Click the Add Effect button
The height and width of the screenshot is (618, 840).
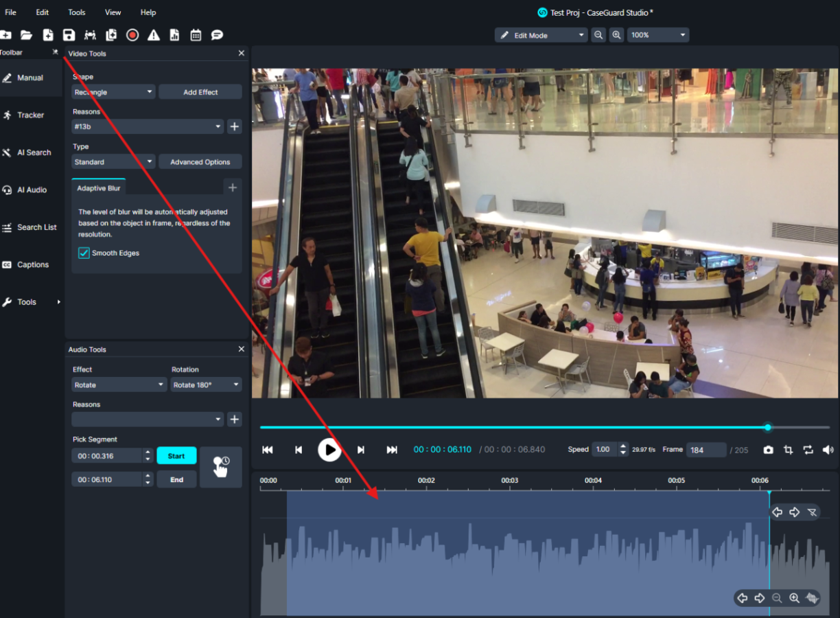pos(200,92)
